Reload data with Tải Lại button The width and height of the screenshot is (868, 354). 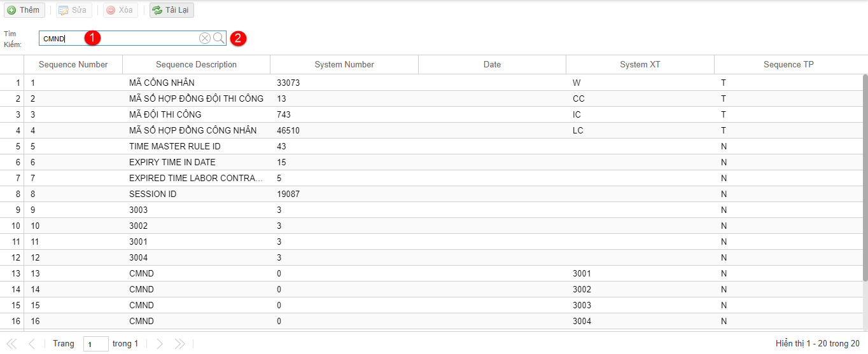172,10
